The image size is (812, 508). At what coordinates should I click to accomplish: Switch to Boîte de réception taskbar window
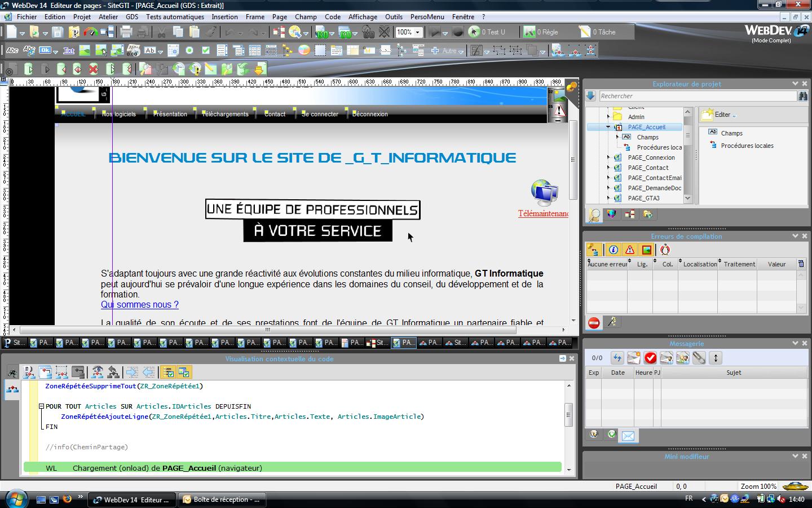coord(222,500)
